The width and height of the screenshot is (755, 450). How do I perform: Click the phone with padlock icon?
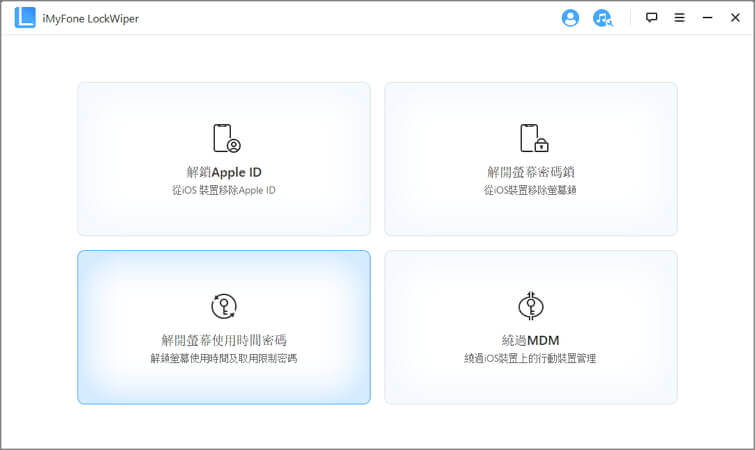(532, 138)
